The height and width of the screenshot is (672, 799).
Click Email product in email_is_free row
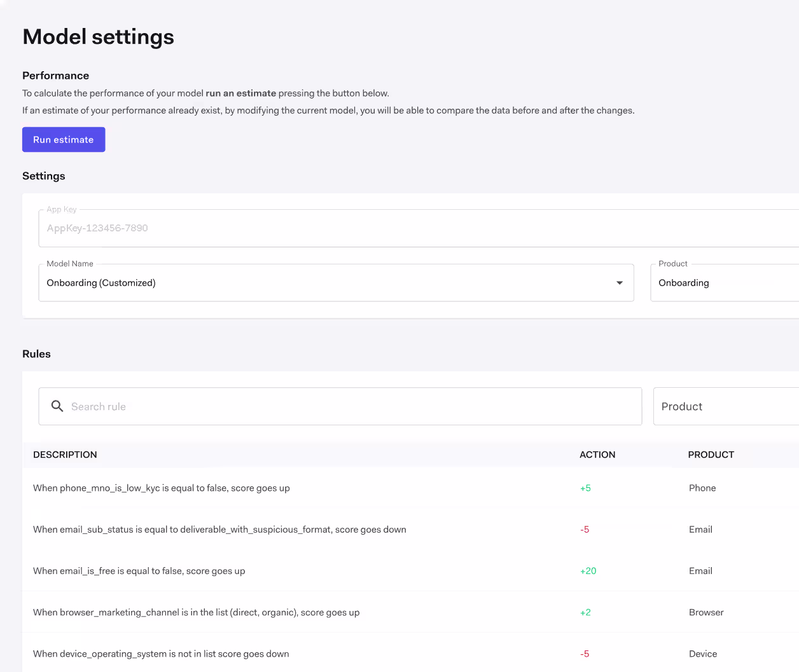(700, 571)
